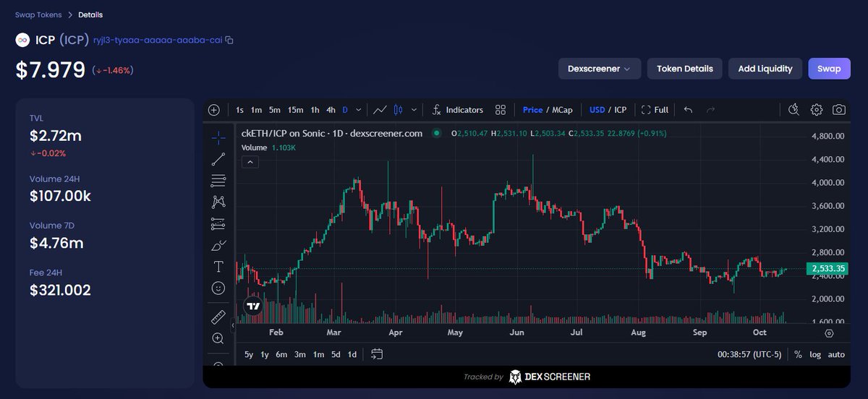Activate the zoom in tool
868x399 pixels.
(x=218, y=338)
